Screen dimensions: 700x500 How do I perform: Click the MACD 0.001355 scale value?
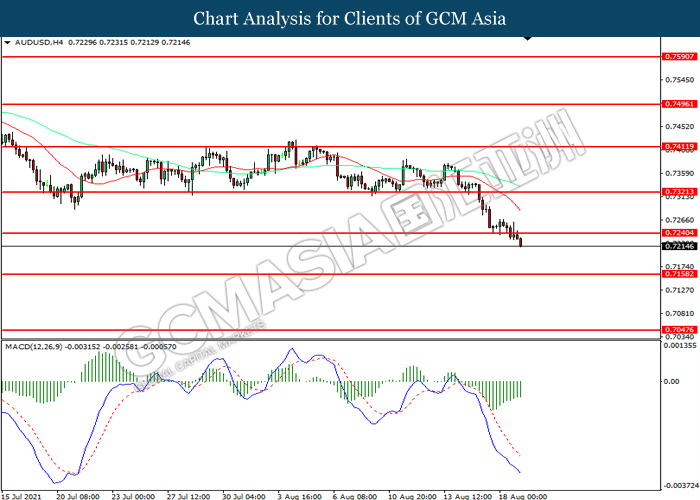pyautogui.click(x=679, y=346)
